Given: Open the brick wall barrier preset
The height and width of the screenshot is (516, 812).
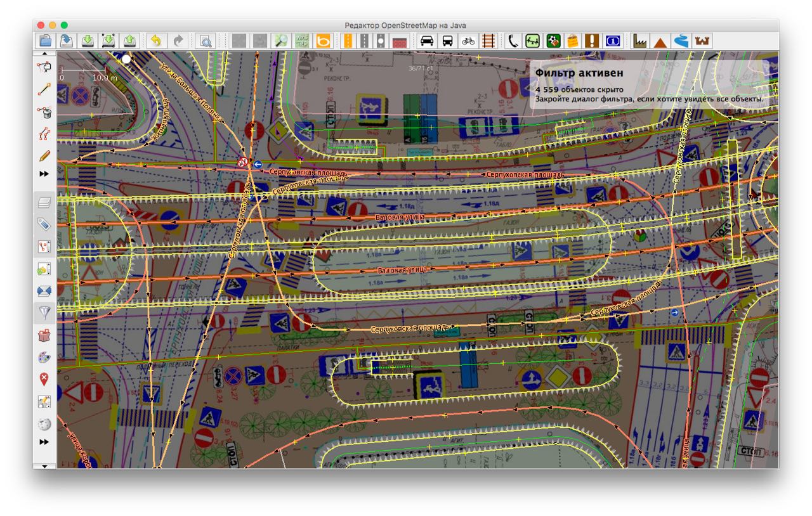Looking at the screenshot, I should pos(400,41).
